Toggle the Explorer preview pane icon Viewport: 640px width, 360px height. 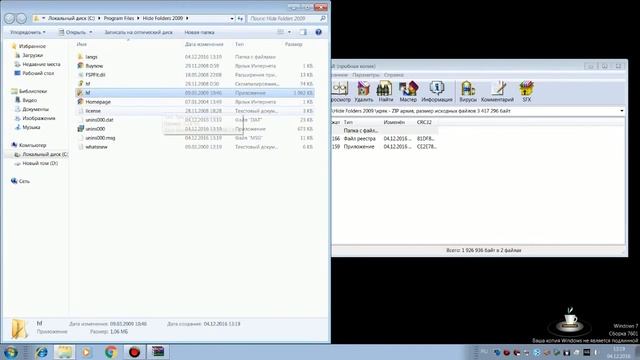303,32
